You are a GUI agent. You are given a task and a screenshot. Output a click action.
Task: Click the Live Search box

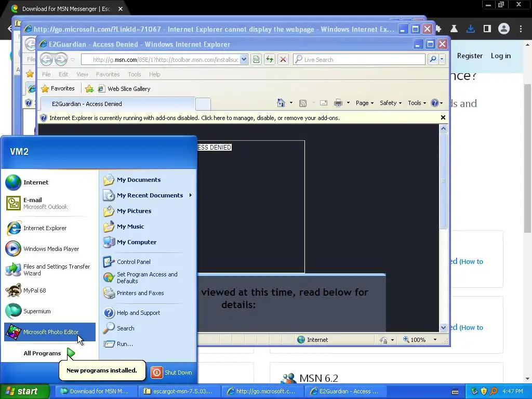point(359,60)
